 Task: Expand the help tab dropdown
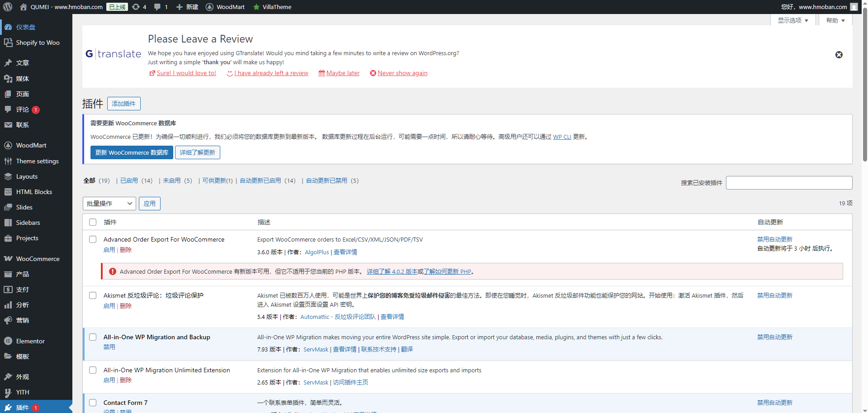click(835, 20)
